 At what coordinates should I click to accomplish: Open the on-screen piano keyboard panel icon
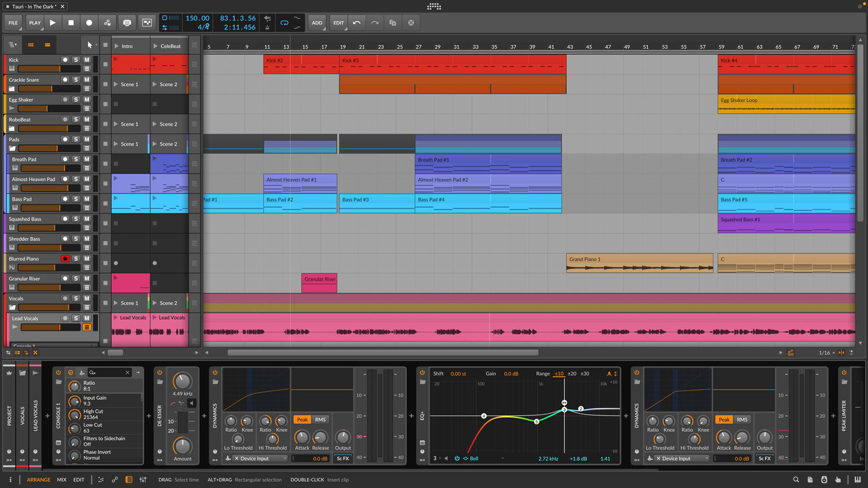click(858, 480)
